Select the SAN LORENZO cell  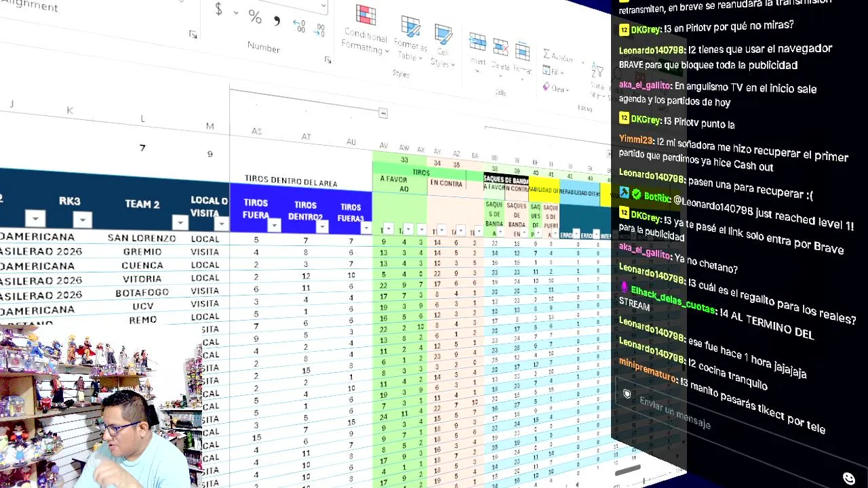(142, 238)
